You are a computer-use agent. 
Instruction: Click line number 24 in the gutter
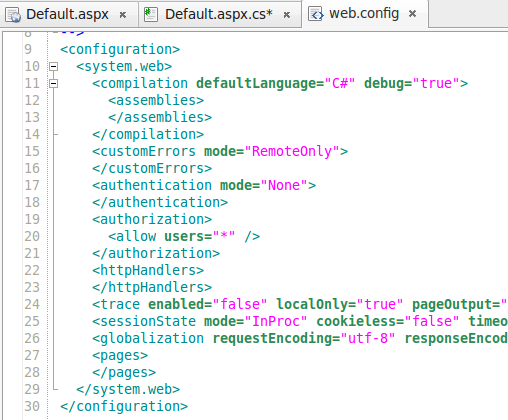click(32, 304)
